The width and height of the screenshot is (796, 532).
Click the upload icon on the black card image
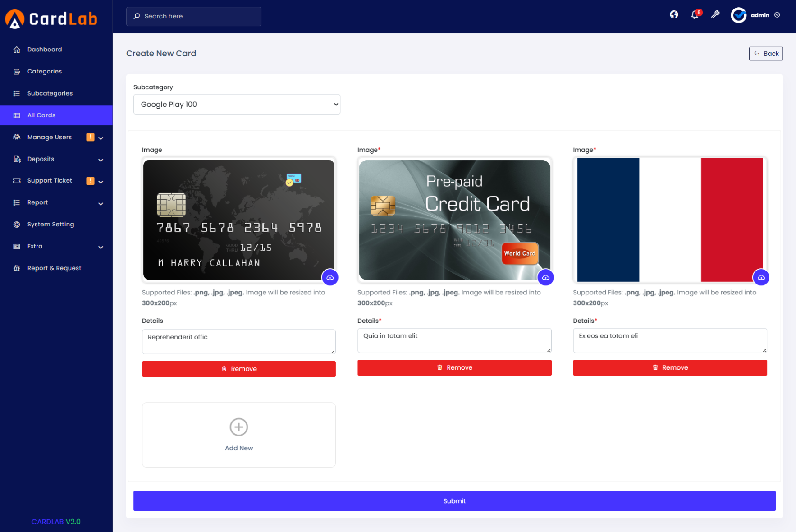tap(330, 277)
